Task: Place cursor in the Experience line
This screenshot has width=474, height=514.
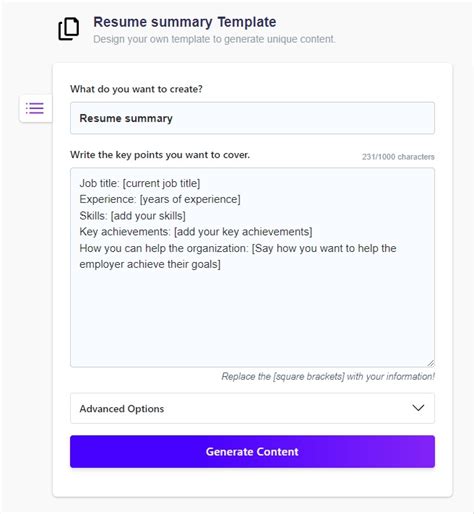Action: [160, 199]
